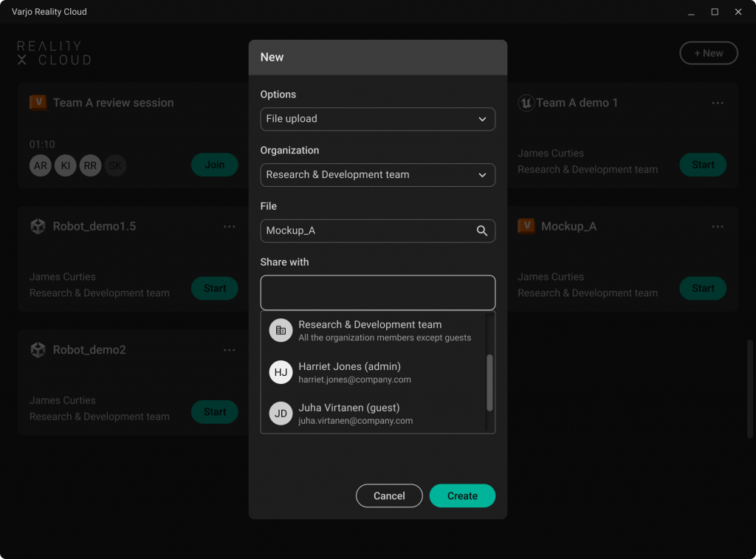Click the AR participant avatar

[x=41, y=165]
